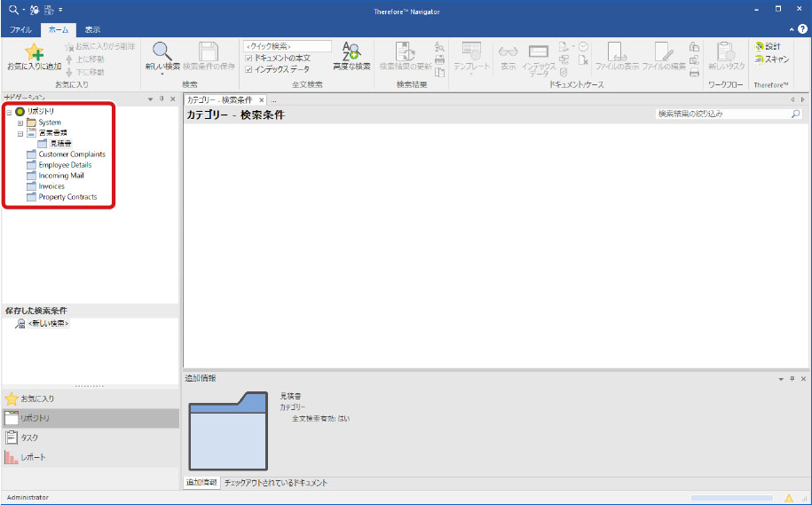The image size is (812, 505).
Task: Click the help question mark icon
Action: [x=802, y=29]
